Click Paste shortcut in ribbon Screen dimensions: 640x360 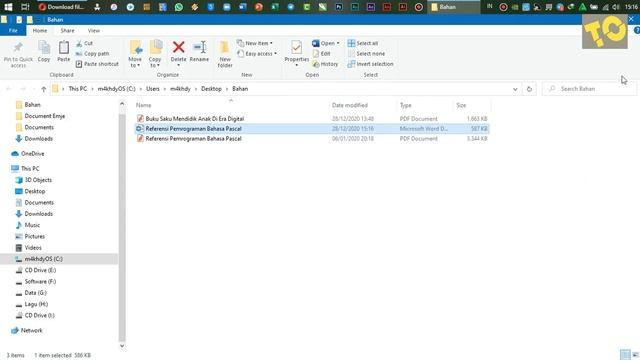(x=97, y=64)
